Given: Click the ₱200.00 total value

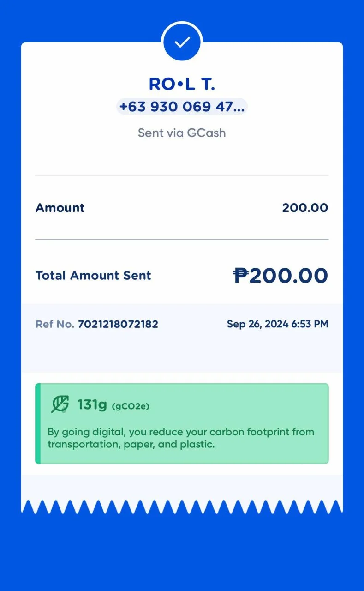Looking at the screenshot, I should pyautogui.click(x=280, y=276).
